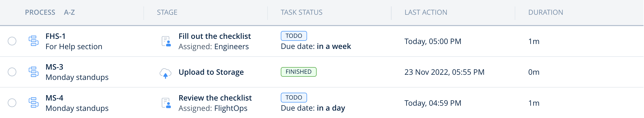Click the TODO badge for FHS-1
The image size is (644, 118).
(294, 36)
